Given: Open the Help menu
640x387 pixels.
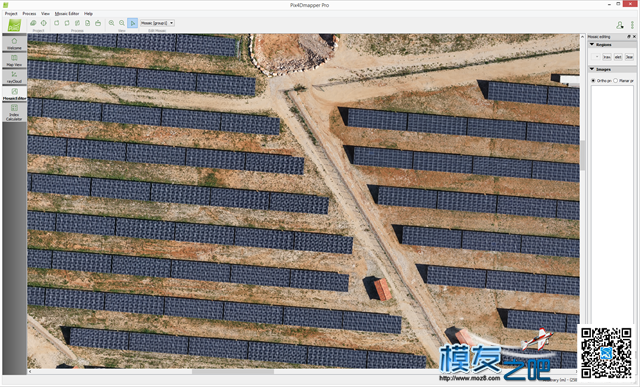Looking at the screenshot, I should tap(88, 13).
